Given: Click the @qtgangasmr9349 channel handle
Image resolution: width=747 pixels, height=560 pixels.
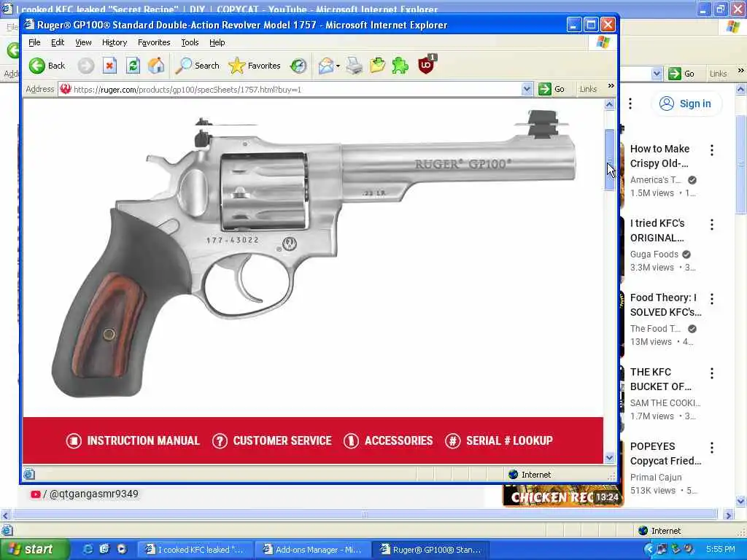Looking at the screenshot, I should pos(93,494).
